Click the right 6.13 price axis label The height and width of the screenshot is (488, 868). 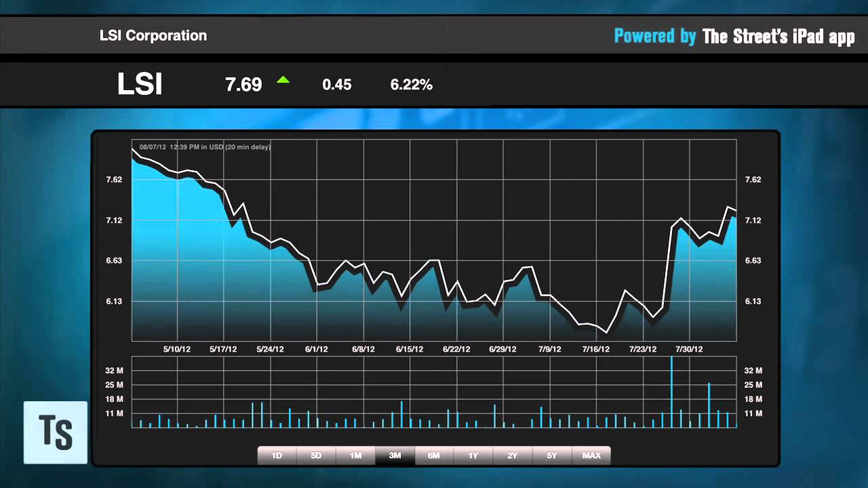pyautogui.click(x=753, y=302)
